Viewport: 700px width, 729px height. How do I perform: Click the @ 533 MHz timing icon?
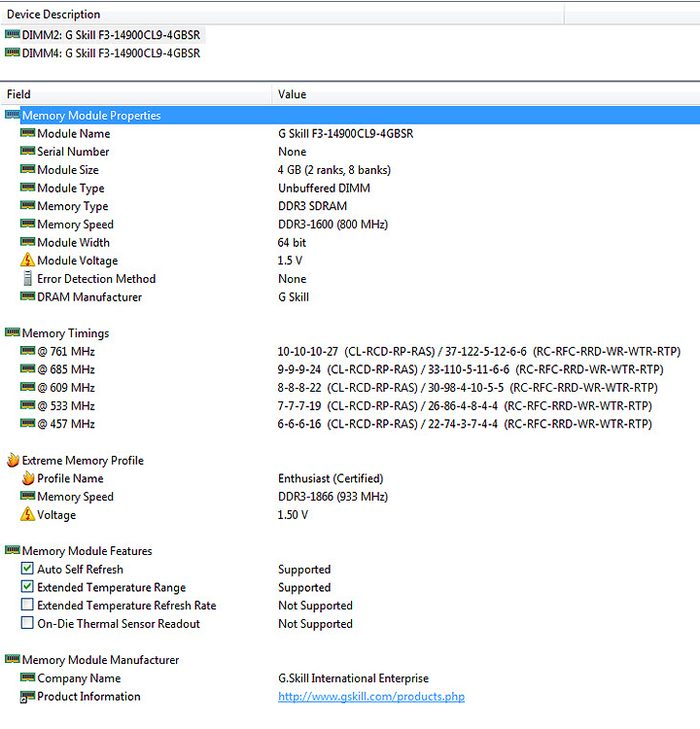28,405
